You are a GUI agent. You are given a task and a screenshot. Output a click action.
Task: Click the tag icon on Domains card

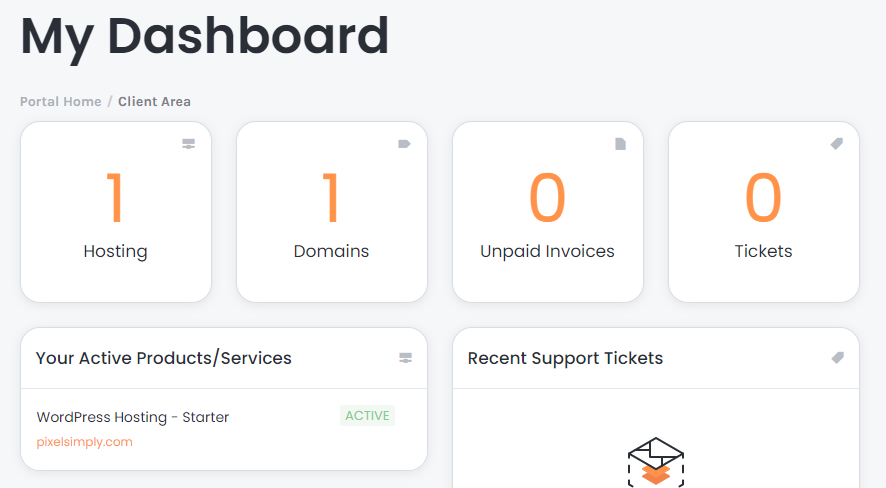(405, 144)
